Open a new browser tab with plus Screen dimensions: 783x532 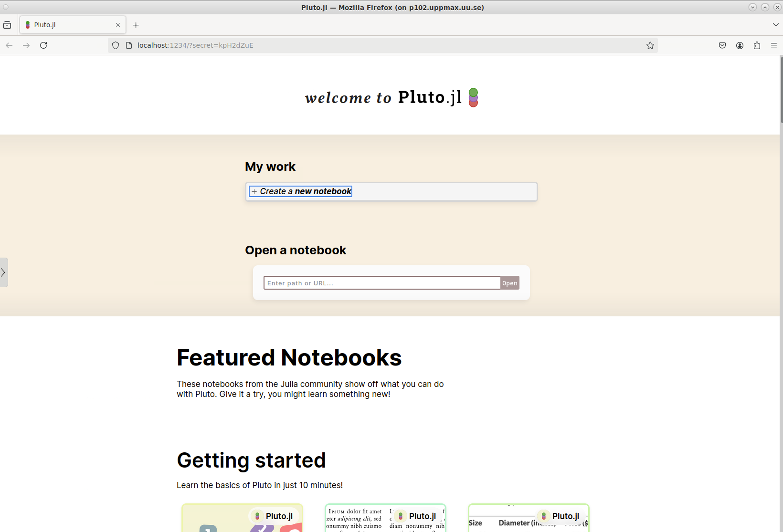pyautogui.click(x=136, y=25)
